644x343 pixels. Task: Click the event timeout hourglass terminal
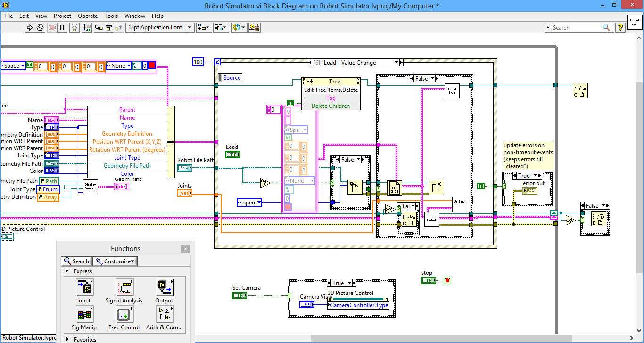click(x=217, y=62)
